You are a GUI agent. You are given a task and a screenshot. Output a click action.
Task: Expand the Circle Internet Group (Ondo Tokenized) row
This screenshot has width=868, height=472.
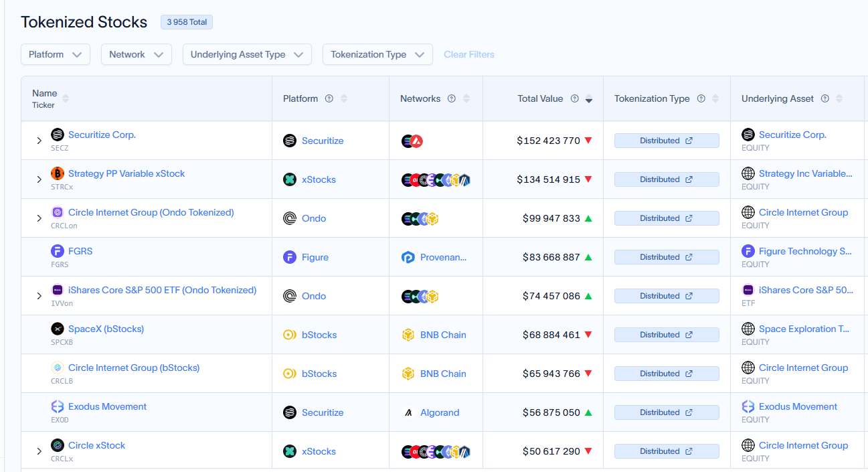click(x=39, y=218)
